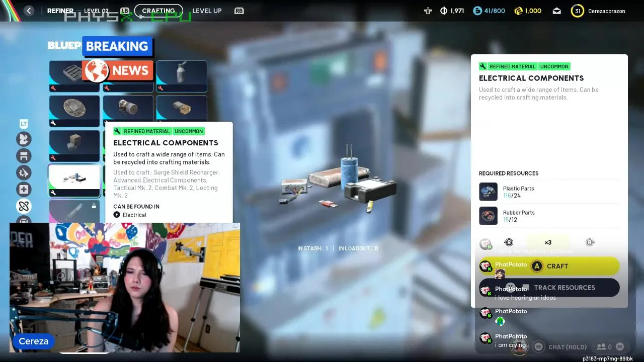Click the tooltip Uncommon rarity tag
644x362 pixels.
point(189,131)
